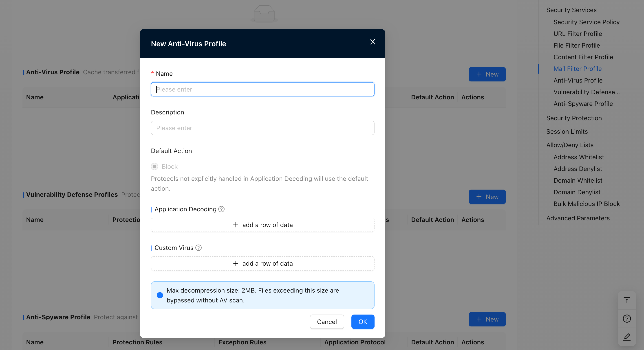This screenshot has height=350, width=644.
Task: Click Application Protocol header in Anti-Spyware table
Action: (x=355, y=342)
